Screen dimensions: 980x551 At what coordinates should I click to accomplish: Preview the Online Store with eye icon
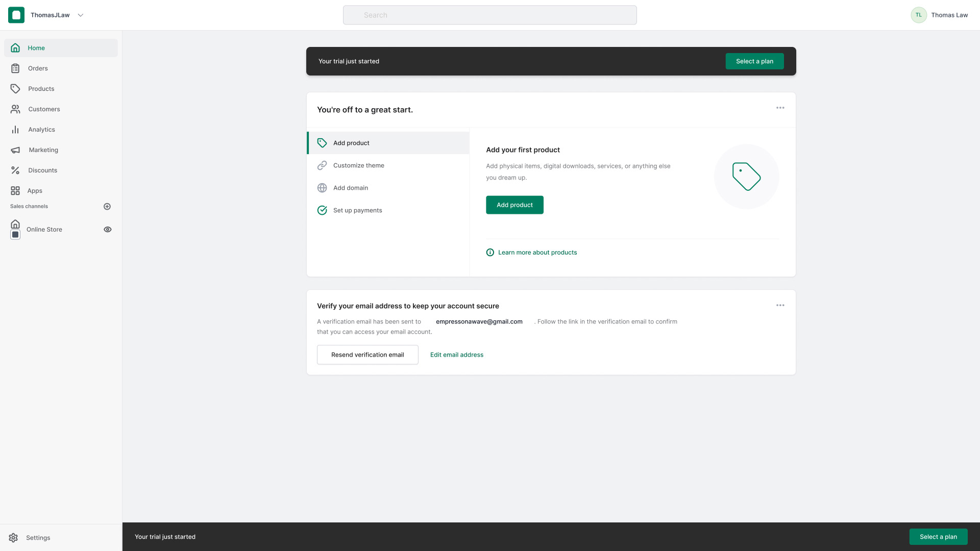click(108, 230)
